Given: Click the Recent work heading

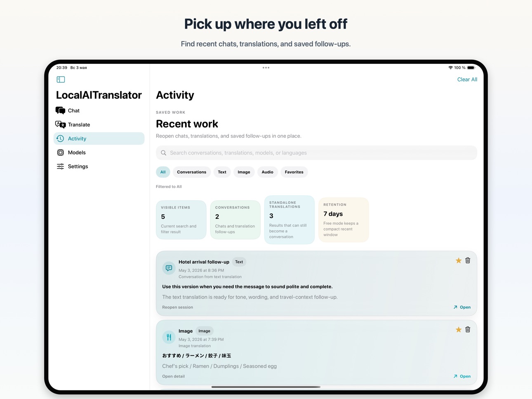Looking at the screenshot, I should [187, 124].
